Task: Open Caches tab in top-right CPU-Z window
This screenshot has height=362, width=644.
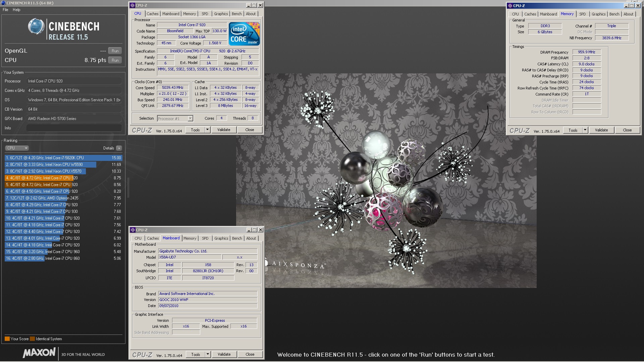Action: [x=530, y=14]
